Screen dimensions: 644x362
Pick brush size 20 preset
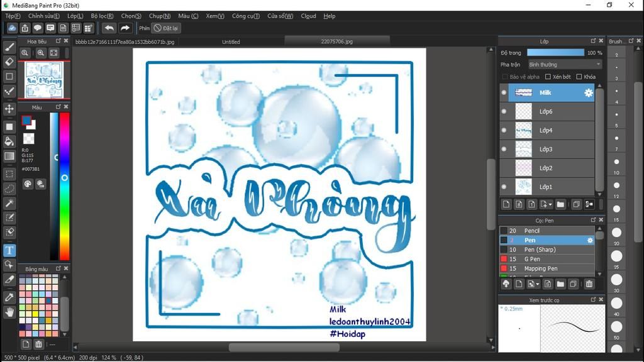616,233
